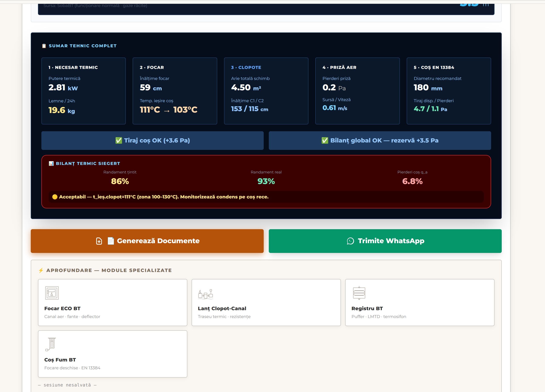Open the Coș Fum BT module title

pyautogui.click(x=60, y=360)
